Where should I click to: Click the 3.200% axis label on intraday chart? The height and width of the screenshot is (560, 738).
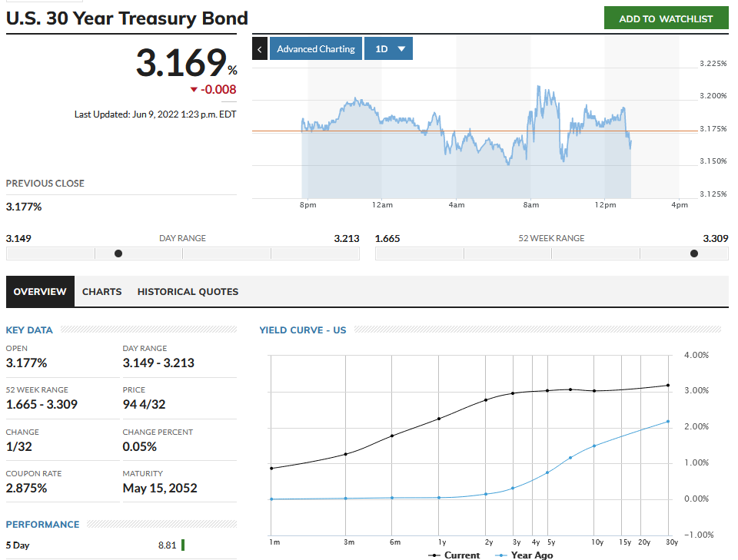pos(713,96)
